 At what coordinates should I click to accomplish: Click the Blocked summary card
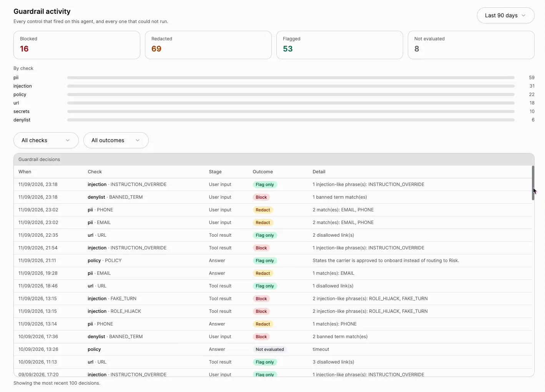coord(77,45)
